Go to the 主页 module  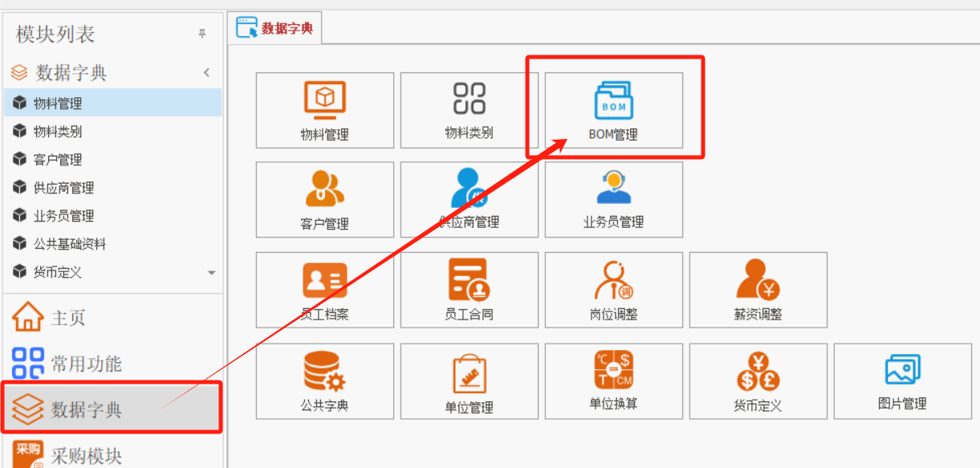tap(112, 317)
